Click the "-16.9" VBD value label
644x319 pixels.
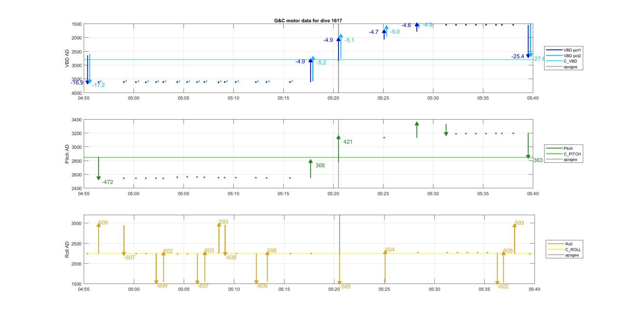[x=77, y=83]
